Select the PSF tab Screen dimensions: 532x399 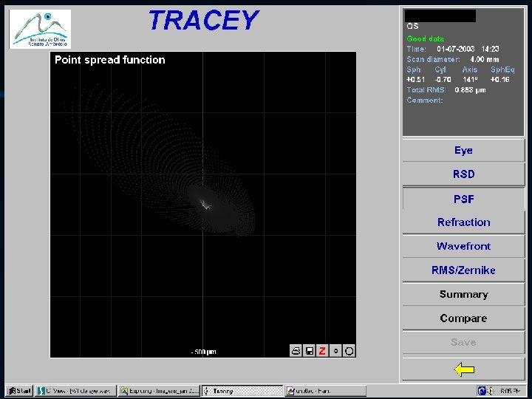pyautogui.click(x=463, y=199)
